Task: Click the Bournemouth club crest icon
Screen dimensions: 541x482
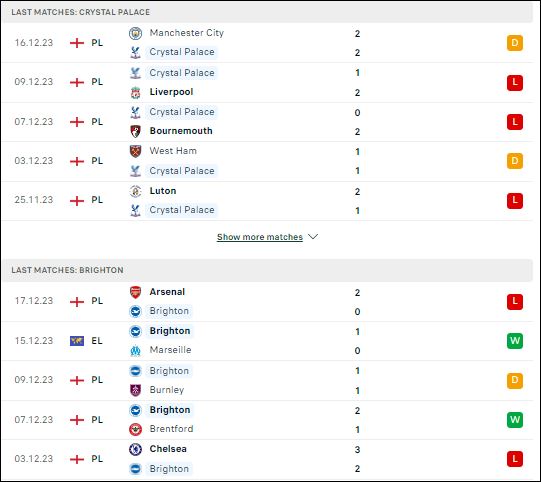Action: [x=135, y=131]
